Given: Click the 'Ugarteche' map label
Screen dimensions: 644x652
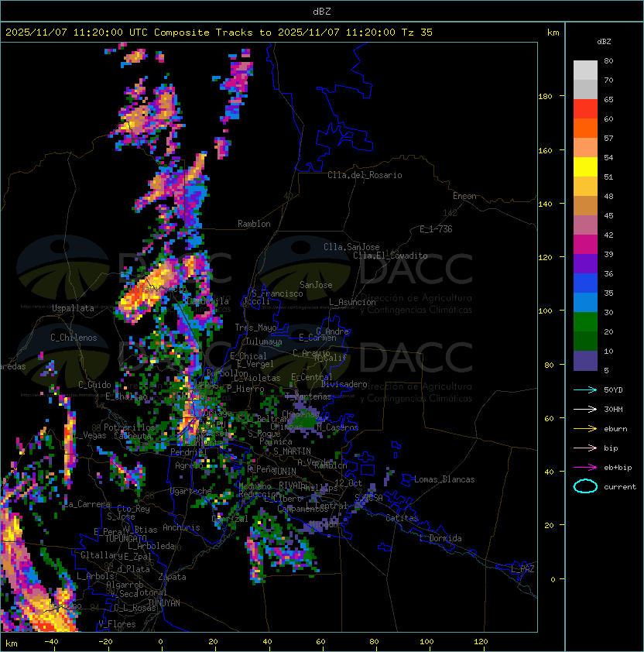Looking at the screenshot, I should tap(190, 491).
